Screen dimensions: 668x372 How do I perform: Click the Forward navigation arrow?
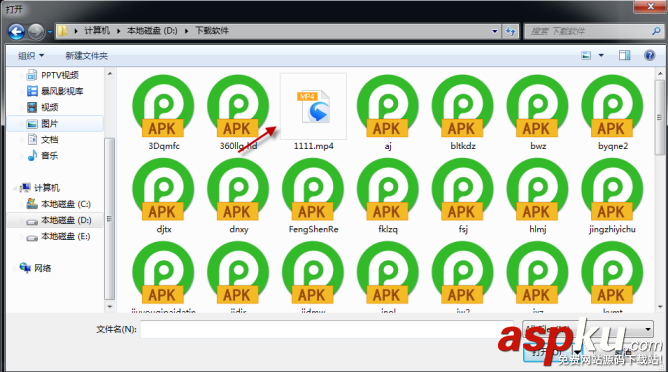click(x=36, y=32)
